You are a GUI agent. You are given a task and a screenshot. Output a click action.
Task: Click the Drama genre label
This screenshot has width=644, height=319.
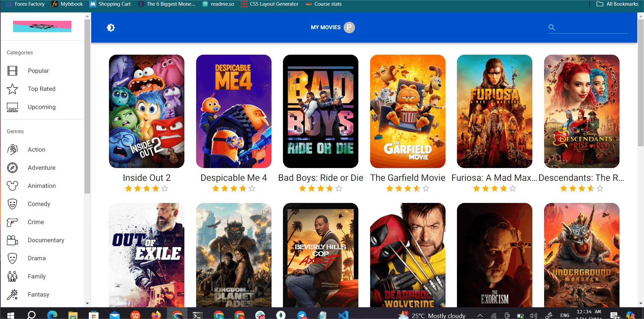[37, 258]
